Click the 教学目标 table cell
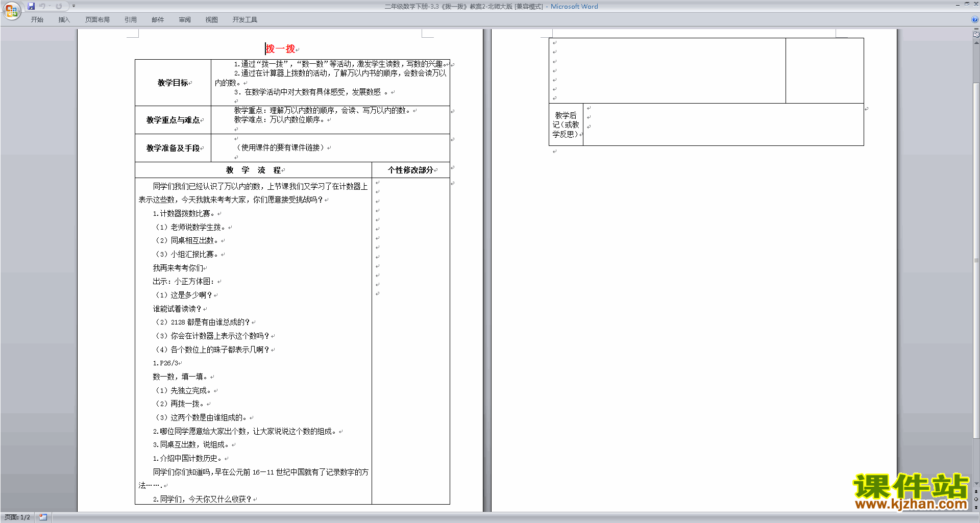The height and width of the screenshot is (523, 980). (173, 83)
